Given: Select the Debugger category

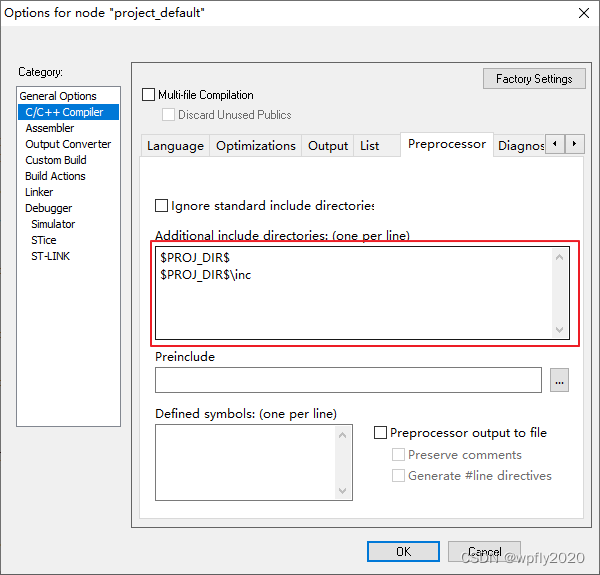Looking at the screenshot, I should (49, 208).
